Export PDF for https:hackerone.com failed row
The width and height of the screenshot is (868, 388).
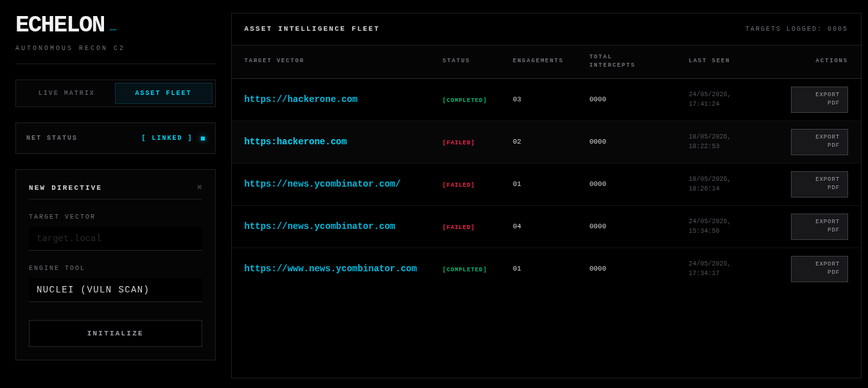[x=819, y=142]
